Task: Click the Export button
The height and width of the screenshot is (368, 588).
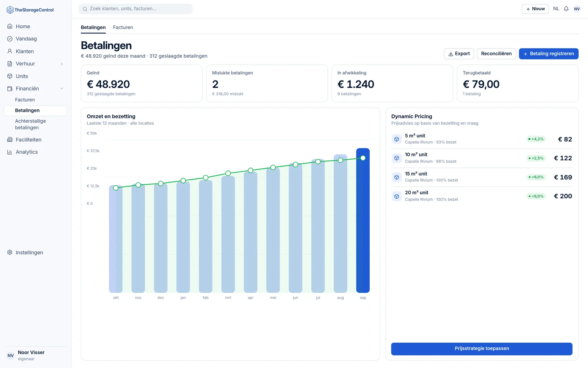Action: click(459, 54)
